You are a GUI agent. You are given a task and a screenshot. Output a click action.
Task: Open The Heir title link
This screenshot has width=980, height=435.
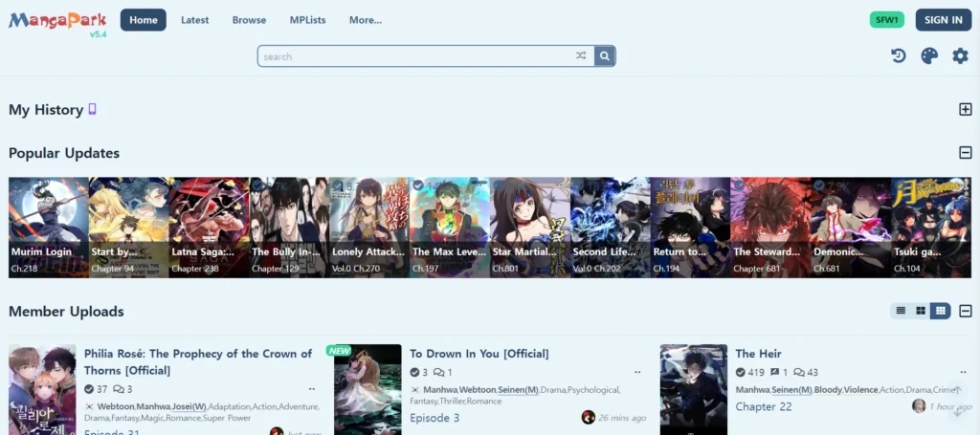pyautogui.click(x=758, y=354)
